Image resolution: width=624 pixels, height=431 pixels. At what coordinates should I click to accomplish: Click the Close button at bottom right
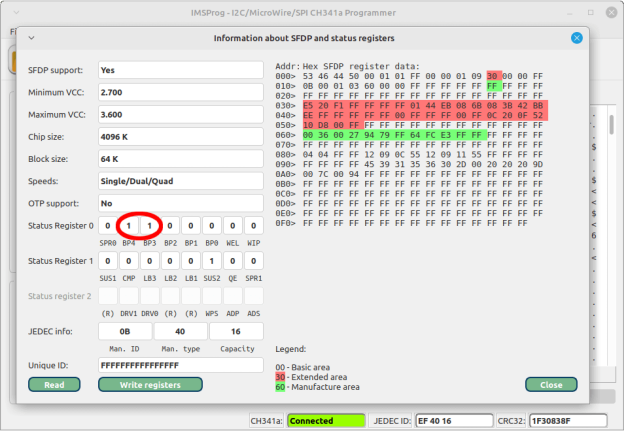pos(551,384)
